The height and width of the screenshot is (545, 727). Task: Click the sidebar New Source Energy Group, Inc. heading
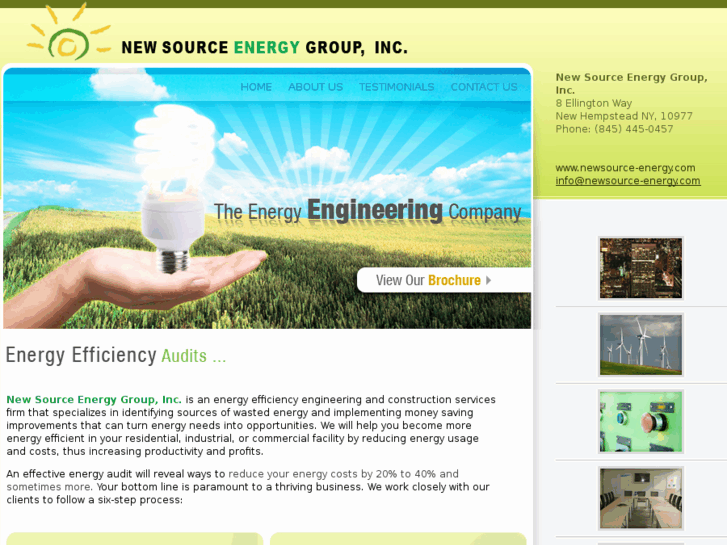631,83
